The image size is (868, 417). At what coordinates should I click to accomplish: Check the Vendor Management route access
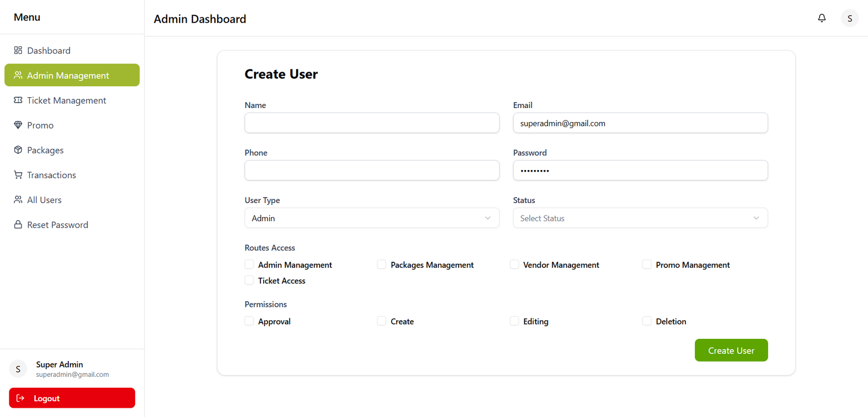click(x=514, y=264)
